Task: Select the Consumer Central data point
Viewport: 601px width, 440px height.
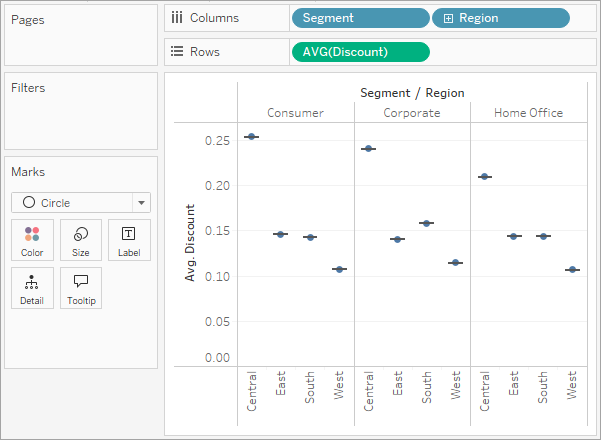Action: click(x=251, y=136)
